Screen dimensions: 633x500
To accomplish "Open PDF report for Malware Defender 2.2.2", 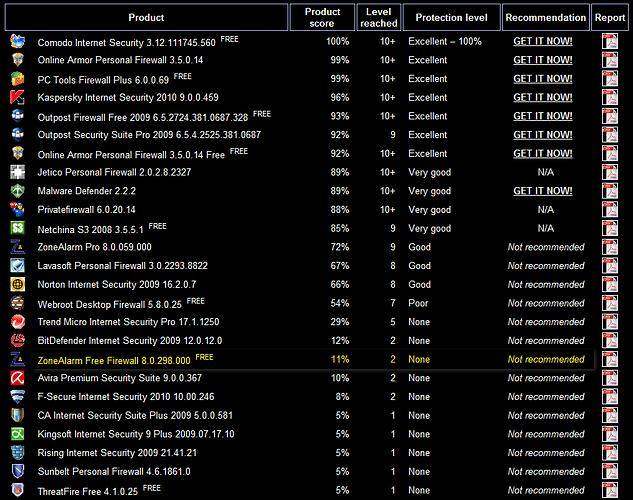I will click(609, 191).
